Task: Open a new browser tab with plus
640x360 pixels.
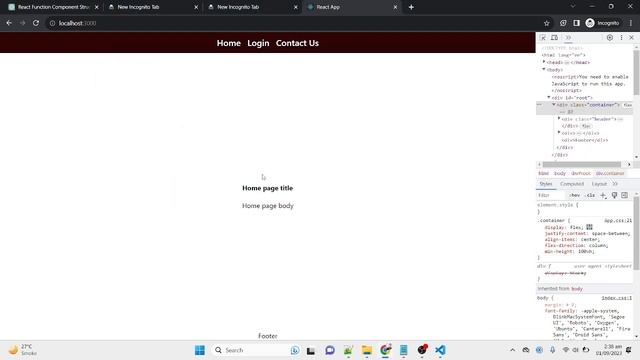Action: pos(411,7)
